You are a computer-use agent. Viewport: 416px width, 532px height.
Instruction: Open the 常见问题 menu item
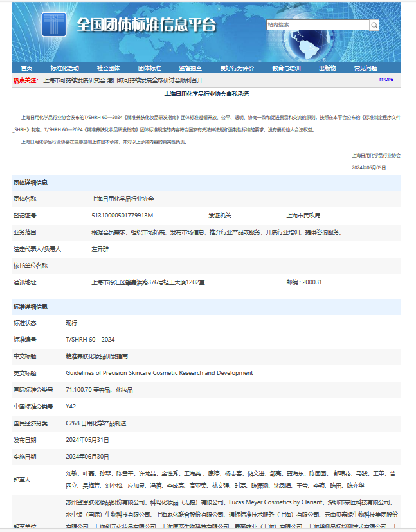365,68
